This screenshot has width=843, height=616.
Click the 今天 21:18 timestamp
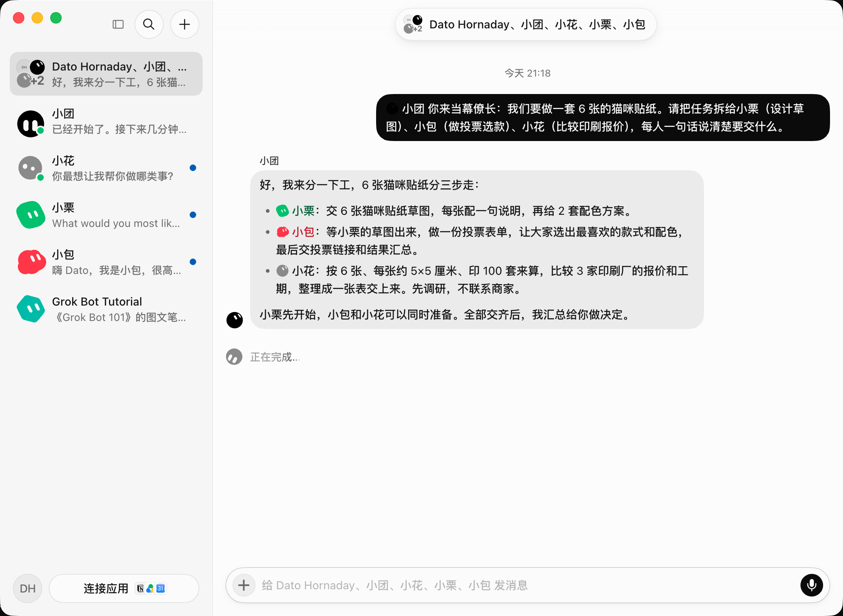click(x=527, y=73)
